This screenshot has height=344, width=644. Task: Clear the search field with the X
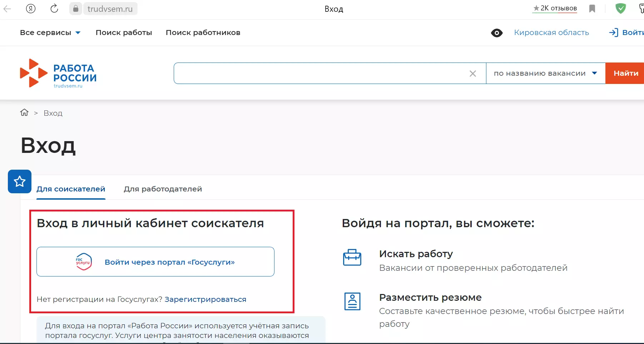473,74
